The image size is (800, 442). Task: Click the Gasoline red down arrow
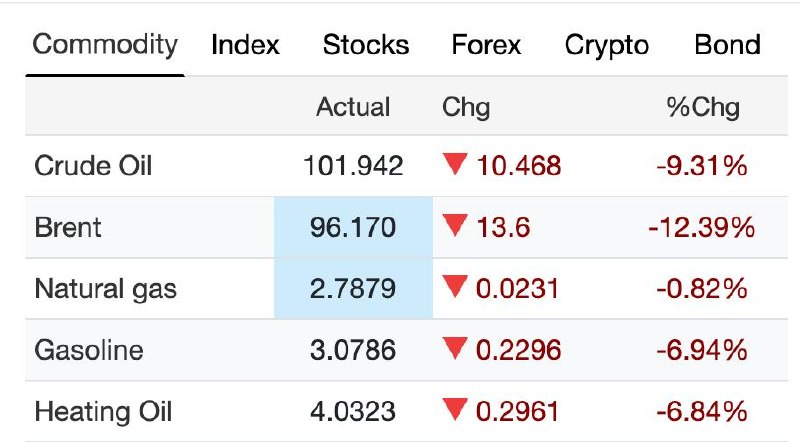click(455, 350)
